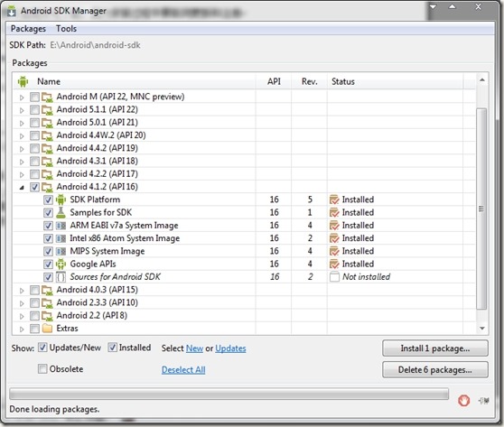Click the red stop icon near progress bar
The height and width of the screenshot is (427, 504).
[x=463, y=400]
